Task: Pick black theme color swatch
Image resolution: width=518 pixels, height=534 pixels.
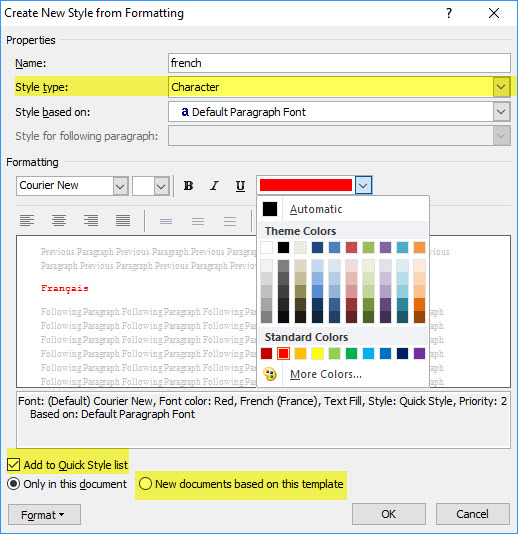Action: (x=283, y=248)
